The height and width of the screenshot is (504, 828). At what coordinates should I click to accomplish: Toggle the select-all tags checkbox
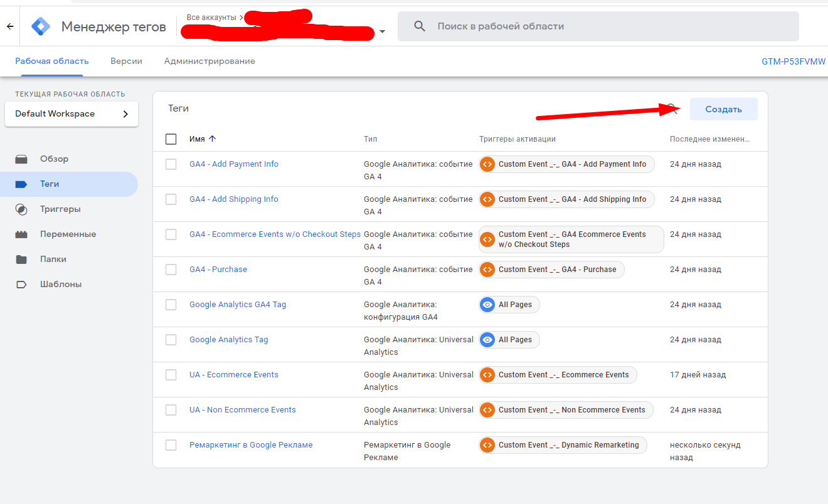coord(171,139)
